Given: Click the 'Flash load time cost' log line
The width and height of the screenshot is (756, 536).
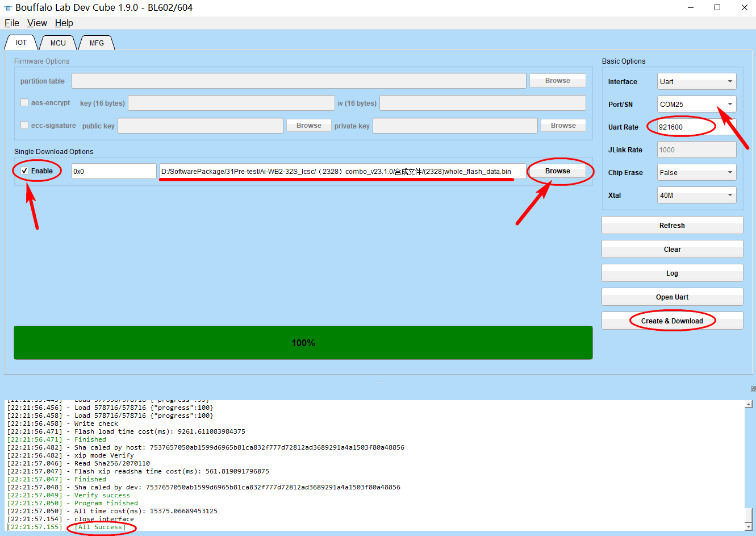Looking at the screenshot, I should coord(126,431).
